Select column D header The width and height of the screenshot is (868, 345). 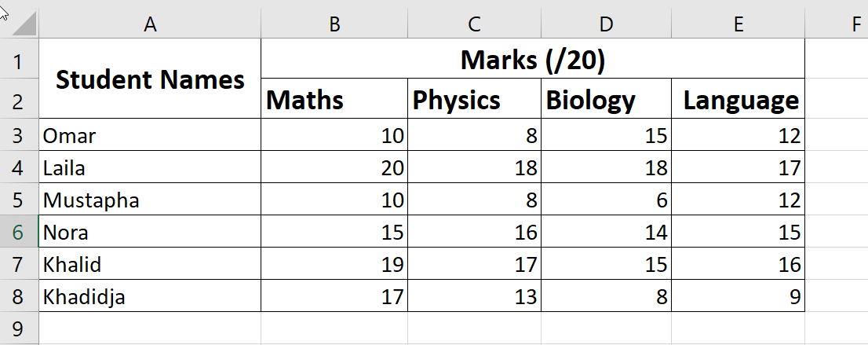(x=606, y=25)
